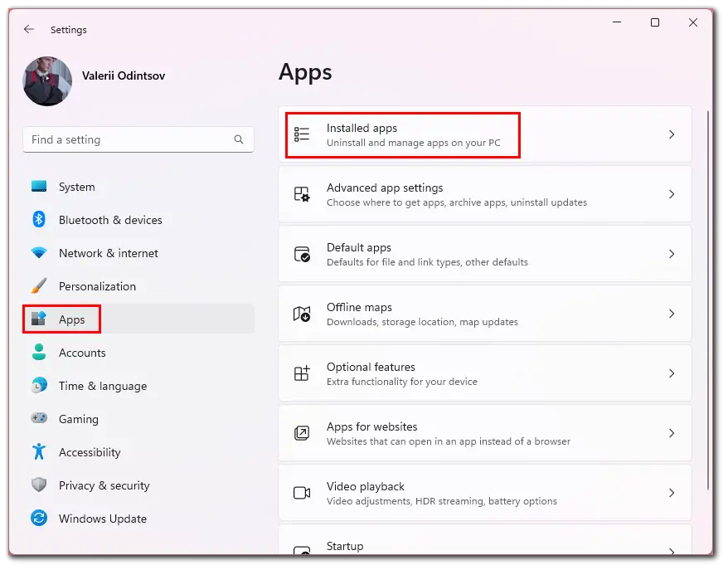Image resolution: width=728 pixels, height=570 pixels.
Task: Navigate to Gaming settings
Action: tap(138, 419)
